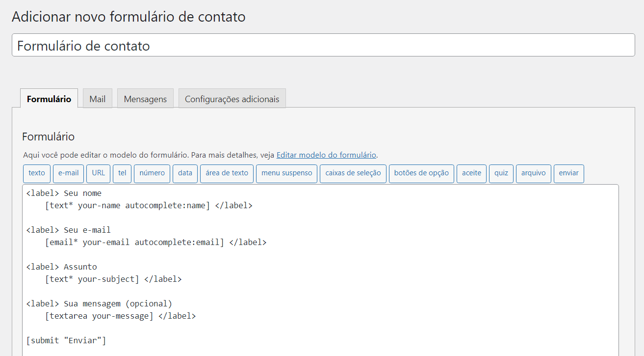
Task: Open 'Editar modelo do formulário' link
Action: click(326, 155)
